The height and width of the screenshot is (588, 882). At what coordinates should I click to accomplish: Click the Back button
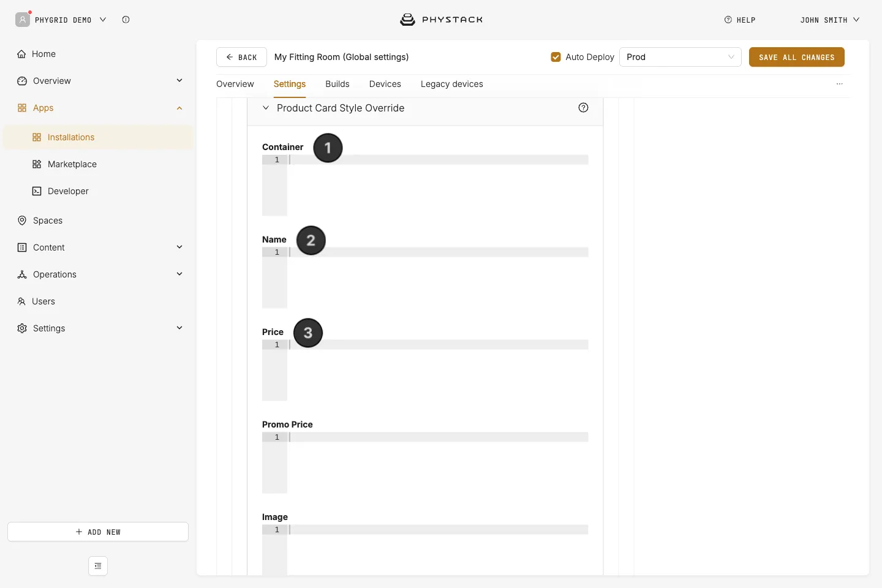click(x=241, y=57)
